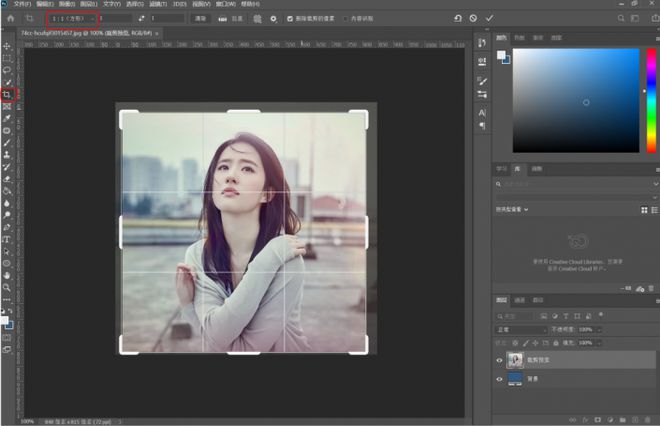Click the Clear button in the options bar

(x=200, y=18)
